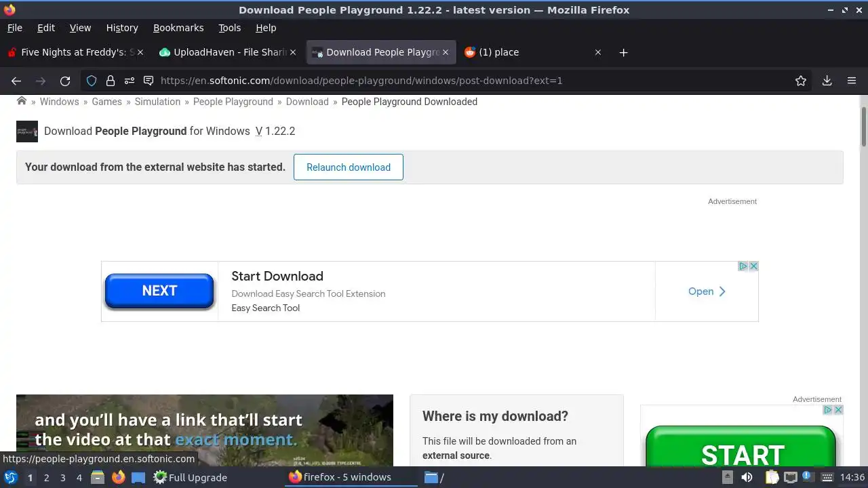
Task: Click the People Playground app thumbnail icon
Action: [27, 131]
